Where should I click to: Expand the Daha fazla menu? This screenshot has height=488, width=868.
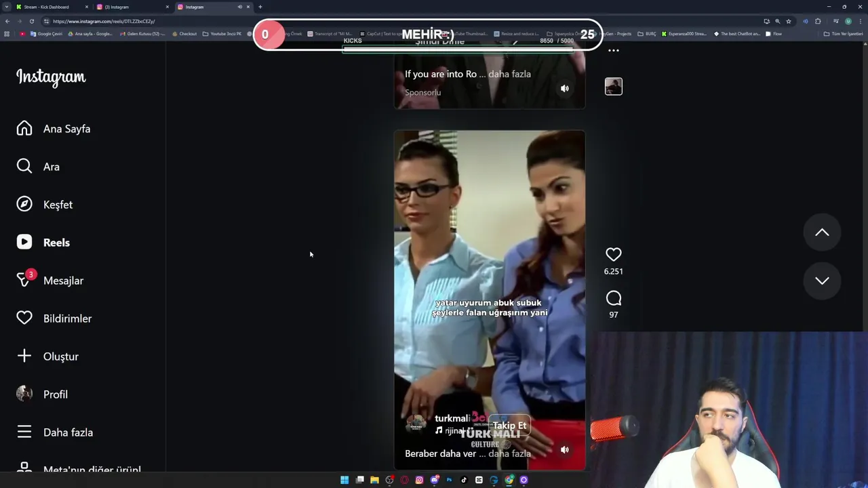[55, 432]
